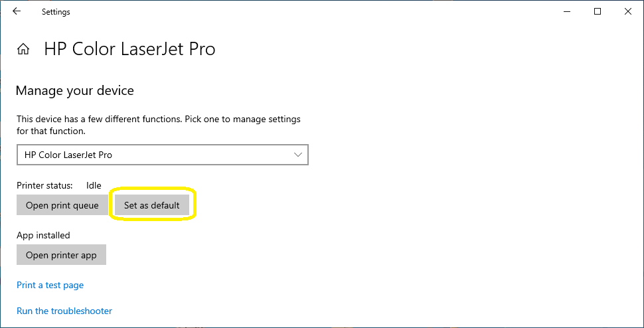Select the Settings title text

click(56, 12)
